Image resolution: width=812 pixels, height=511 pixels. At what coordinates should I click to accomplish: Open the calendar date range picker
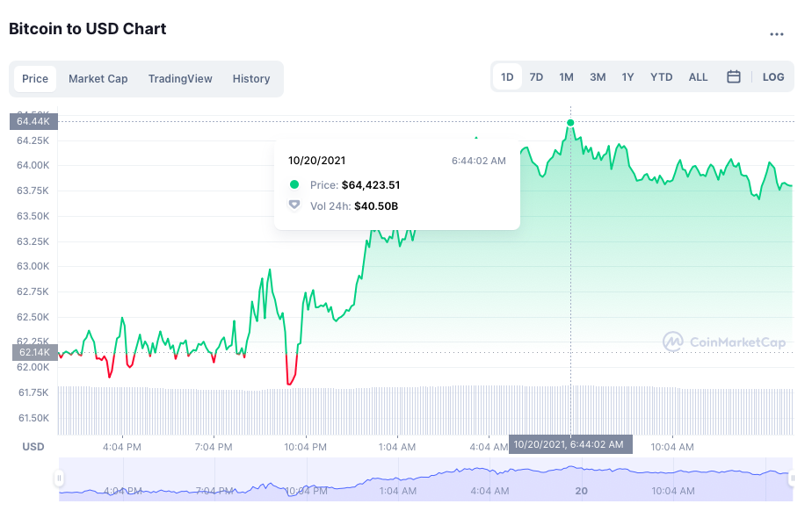pos(734,77)
